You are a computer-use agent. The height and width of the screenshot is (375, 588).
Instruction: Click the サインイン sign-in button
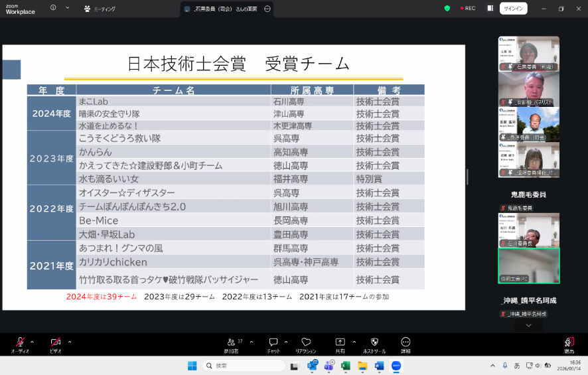(513, 9)
